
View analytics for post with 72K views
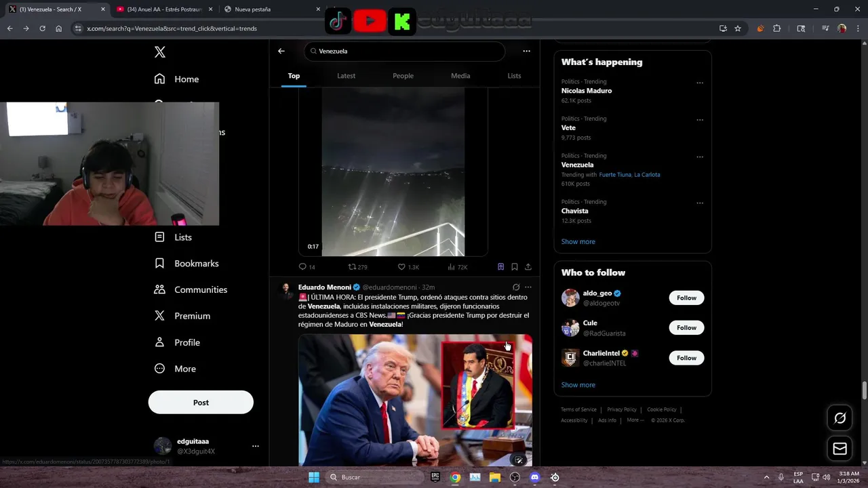point(458,267)
